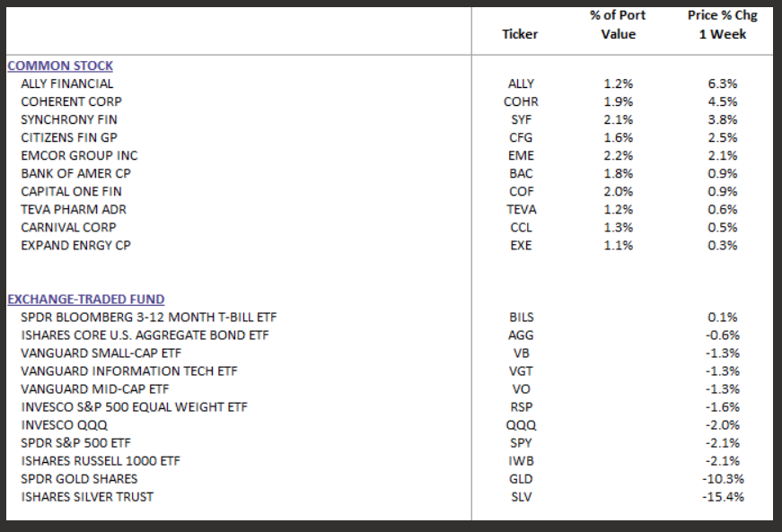Select EXPAND ENRGY CP row name
This screenshot has width=782, height=532.
75,245
